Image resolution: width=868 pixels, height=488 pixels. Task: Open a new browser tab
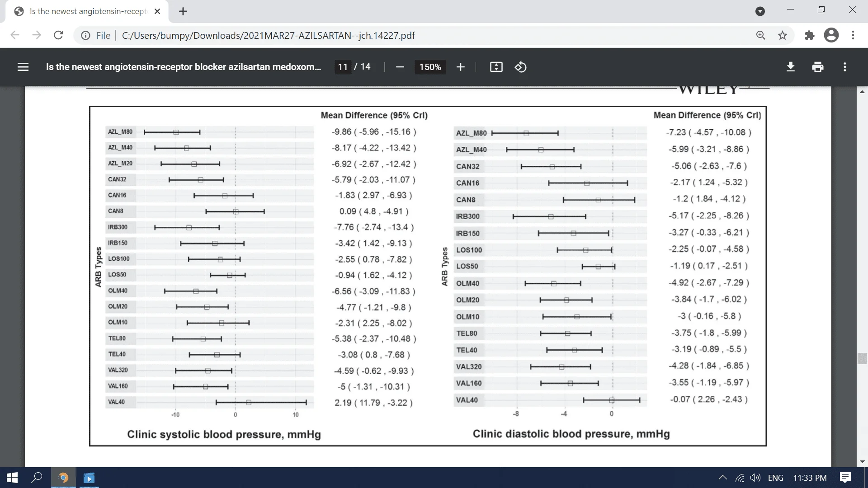[x=183, y=11]
